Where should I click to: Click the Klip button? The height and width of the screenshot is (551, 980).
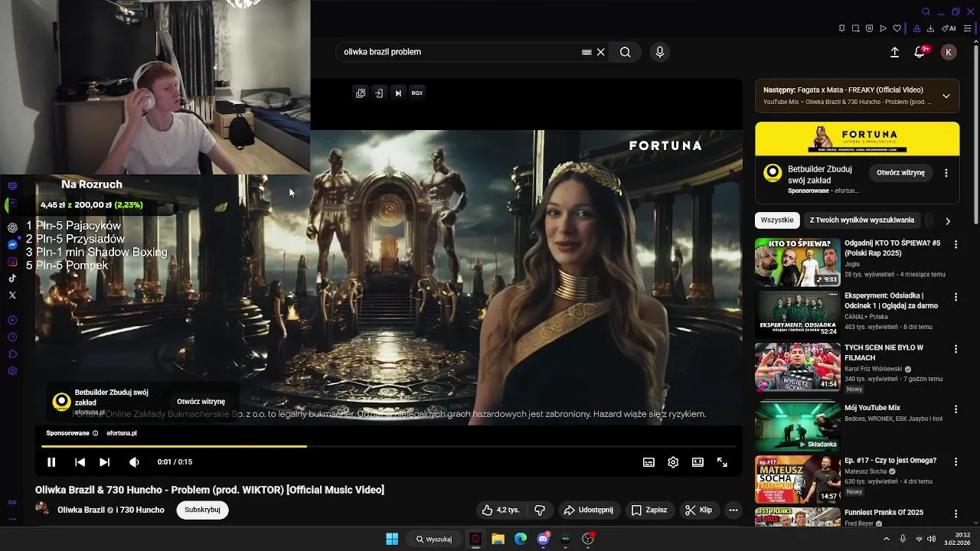[698, 510]
